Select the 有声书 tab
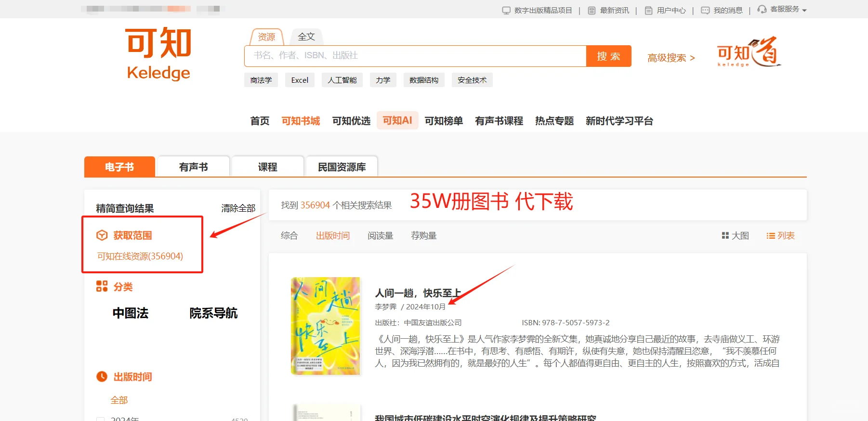 pyautogui.click(x=194, y=167)
